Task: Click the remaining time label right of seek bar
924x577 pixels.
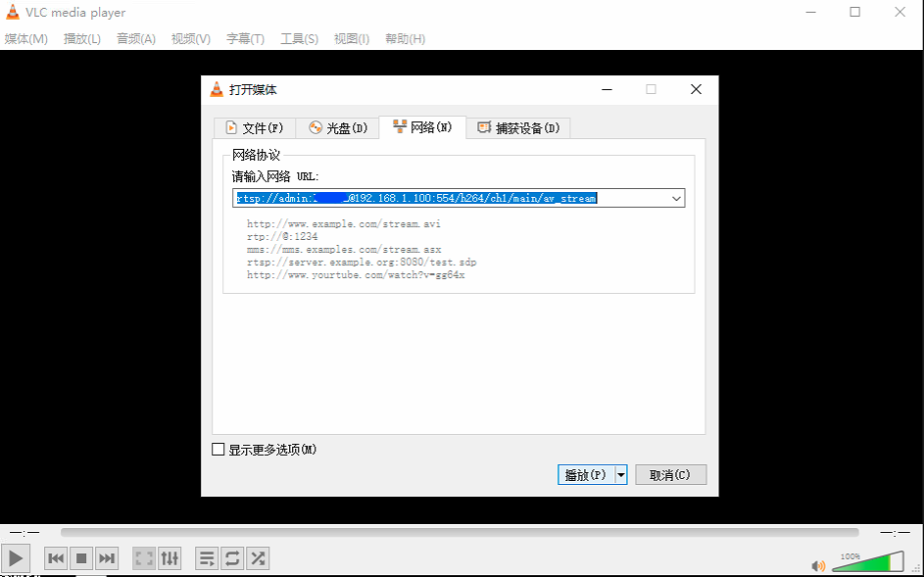Action: tap(896, 533)
